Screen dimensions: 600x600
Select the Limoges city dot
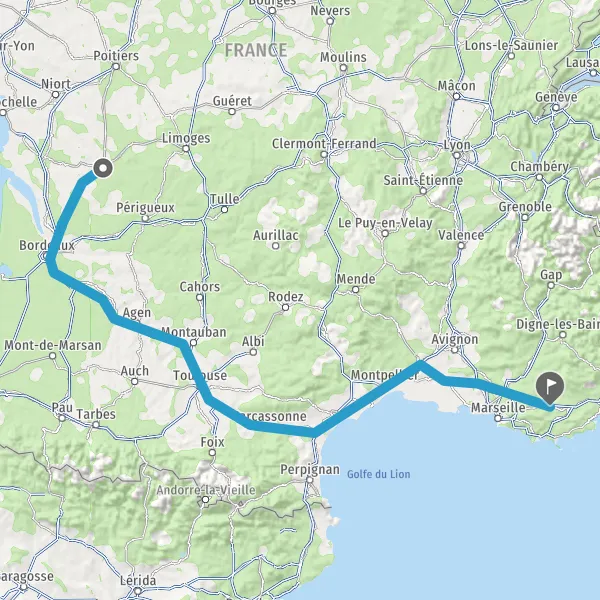point(186,148)
